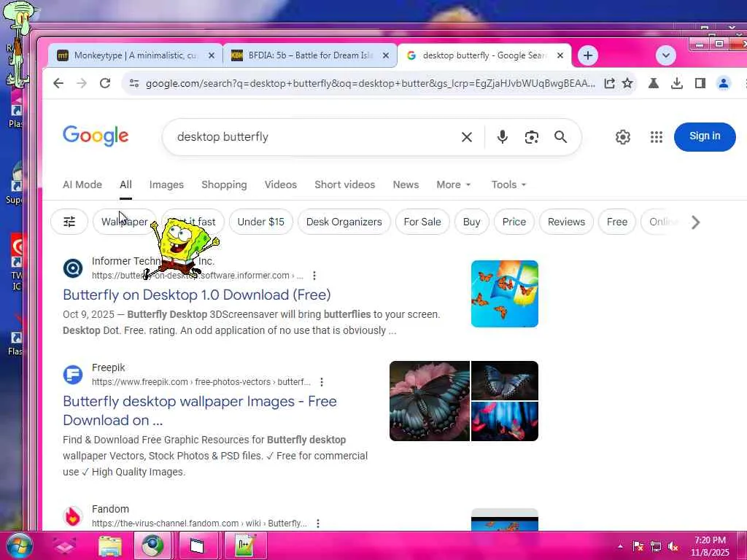Close the BFDIA 5b tab
This screenshot has width=747, height=560.
[x=386, y=55]
